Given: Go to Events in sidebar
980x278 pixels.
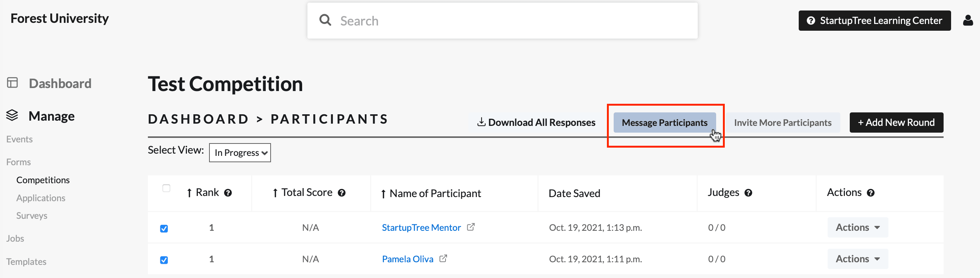Looking at the screenshot, I should pyautogui.click(x=20, y=139).
